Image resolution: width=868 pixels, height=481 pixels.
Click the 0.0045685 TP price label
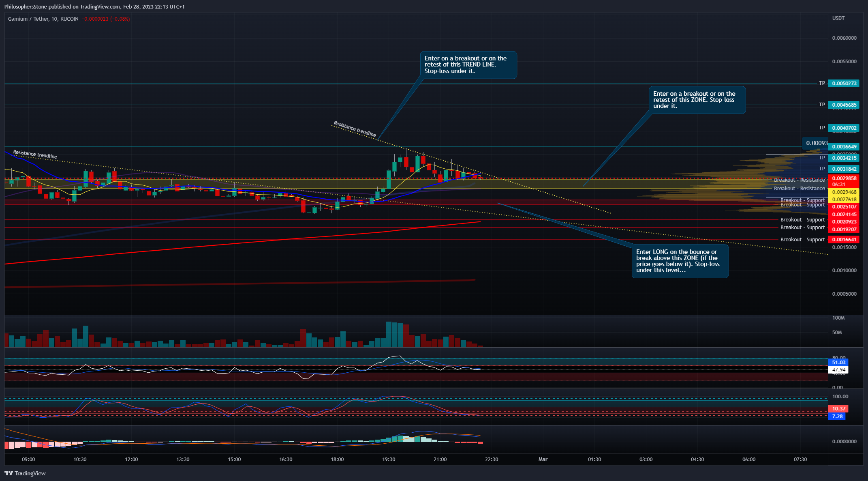click(844, 105)
